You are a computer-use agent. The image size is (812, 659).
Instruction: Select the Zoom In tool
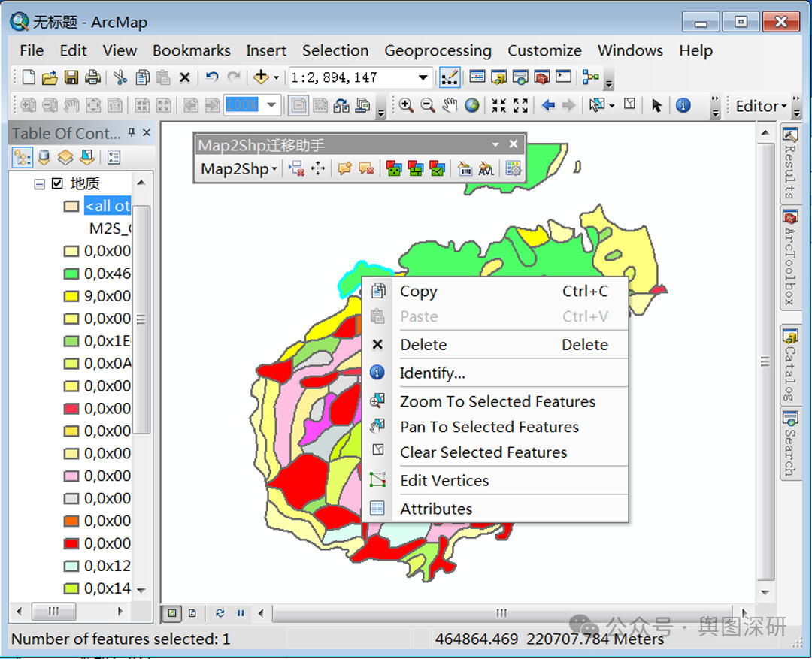(406, 106)
